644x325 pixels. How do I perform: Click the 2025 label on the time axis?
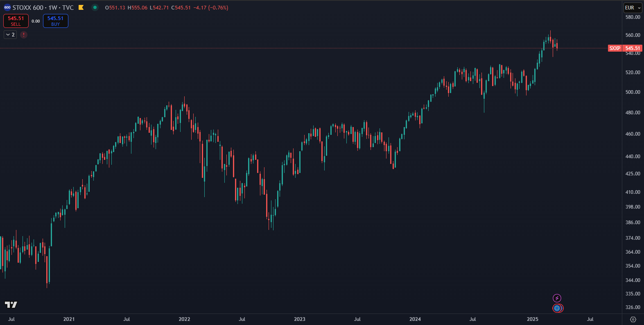tap(533, 319)
